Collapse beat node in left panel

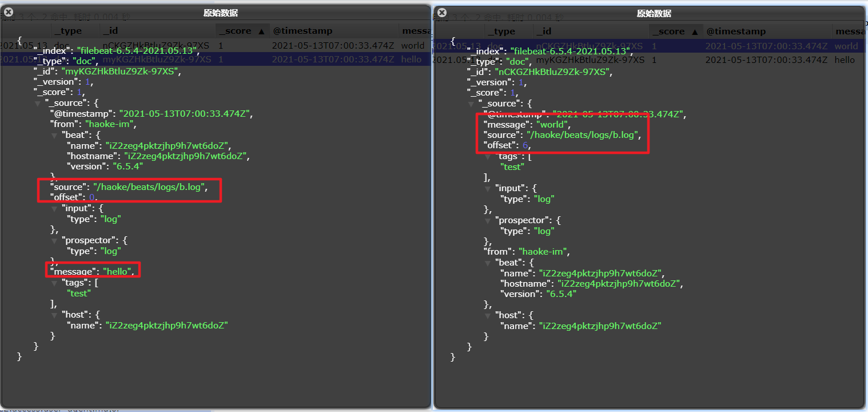coord(54,136)
